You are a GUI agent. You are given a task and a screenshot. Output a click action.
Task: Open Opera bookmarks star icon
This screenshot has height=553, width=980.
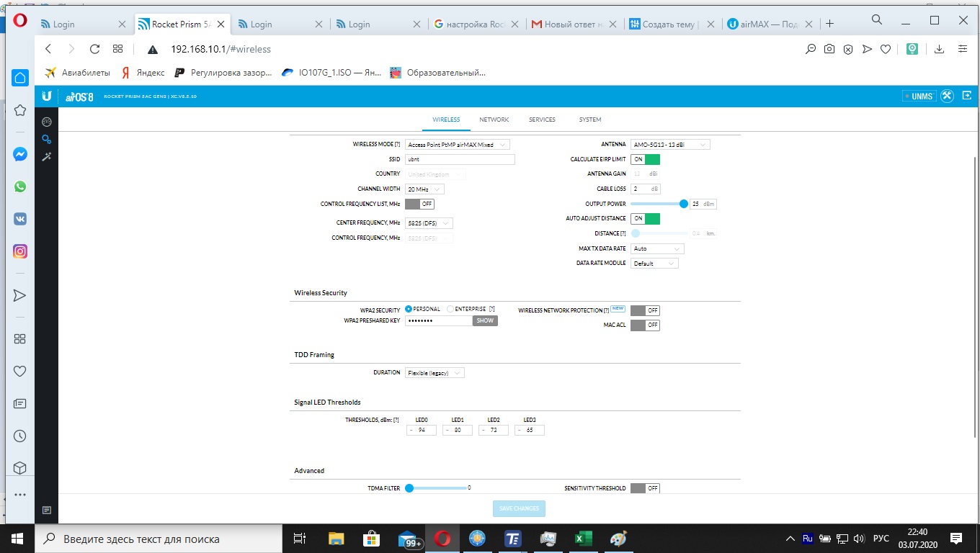pos(20,110)
